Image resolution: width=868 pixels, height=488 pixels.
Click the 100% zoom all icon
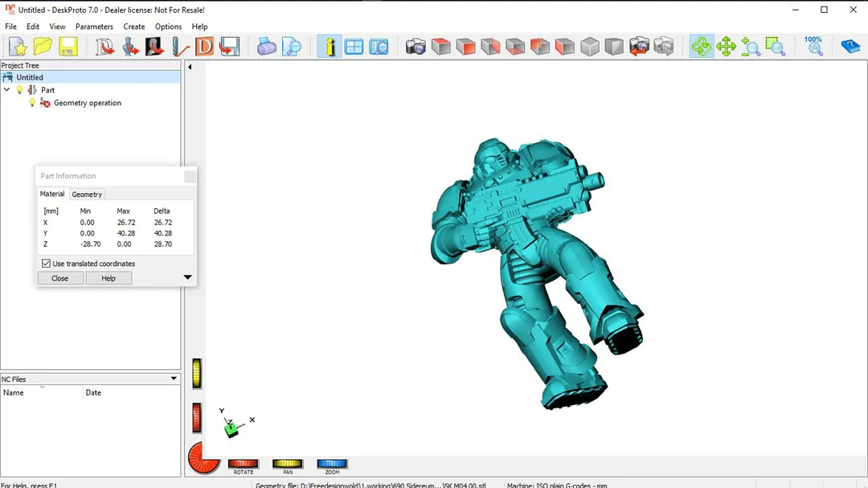(x=813, y=47)
